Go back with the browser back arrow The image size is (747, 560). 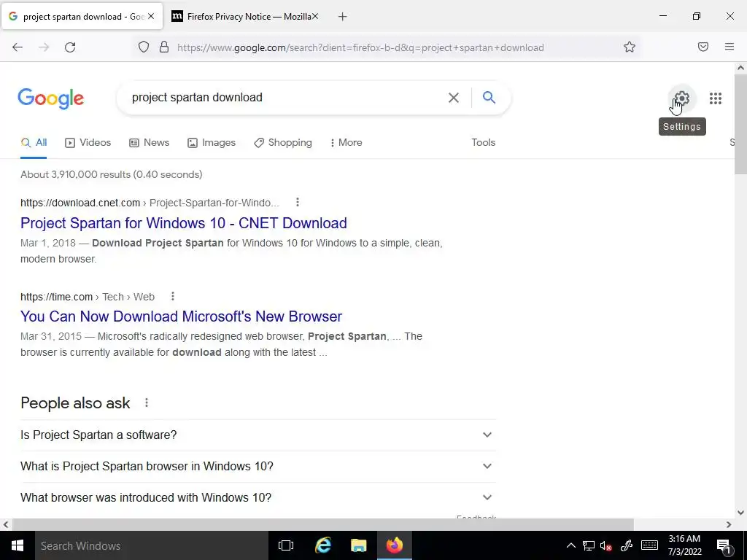click(18, 47)
